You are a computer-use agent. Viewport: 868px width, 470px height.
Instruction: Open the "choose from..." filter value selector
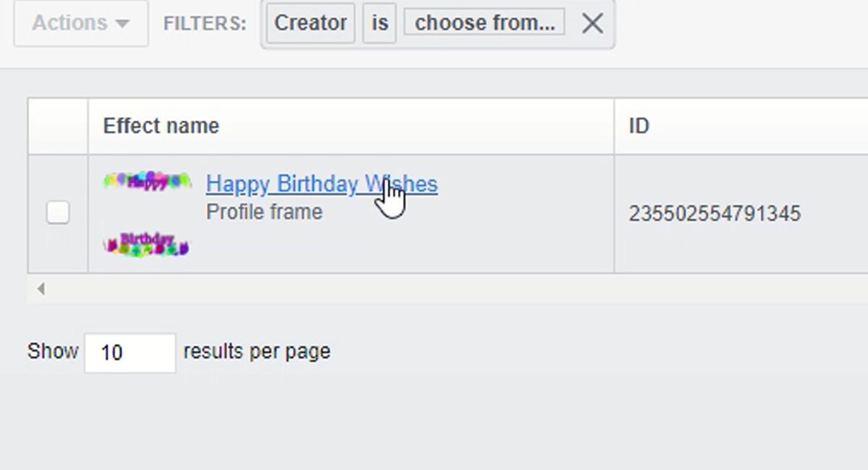484,23
